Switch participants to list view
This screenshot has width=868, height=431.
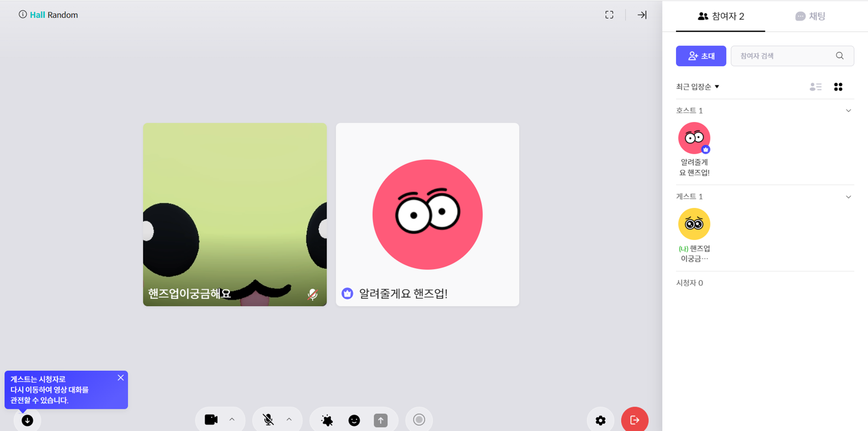815,87
